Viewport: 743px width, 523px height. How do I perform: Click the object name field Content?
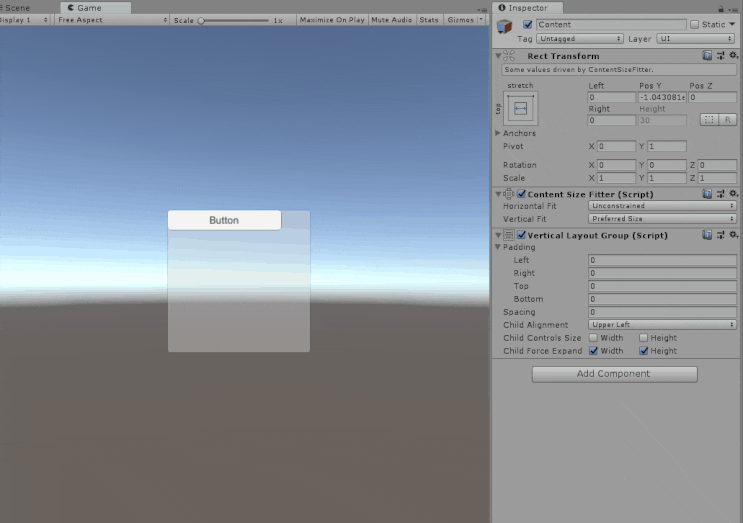(611, 24)
